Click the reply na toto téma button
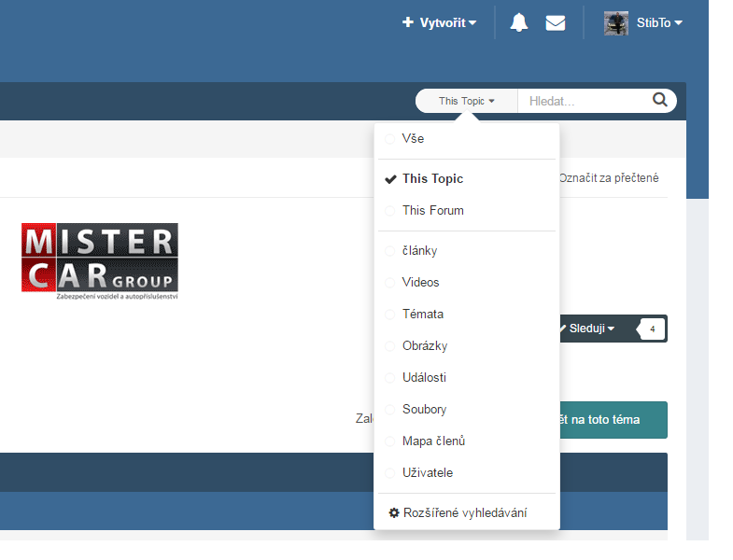 (613, 420)
